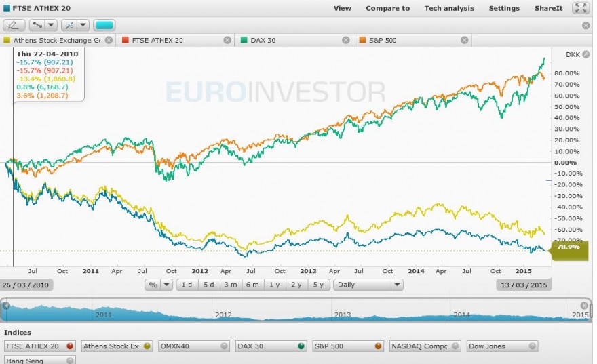Toggle Athens Stock Ex index
Image resolution: width=597 pixels, height=364 pixels.
point(117,346)
